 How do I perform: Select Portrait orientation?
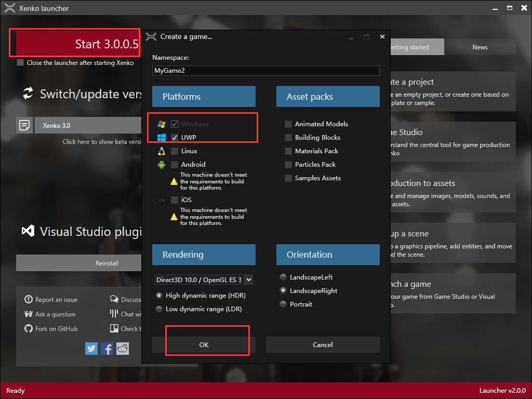coord(283,304)
